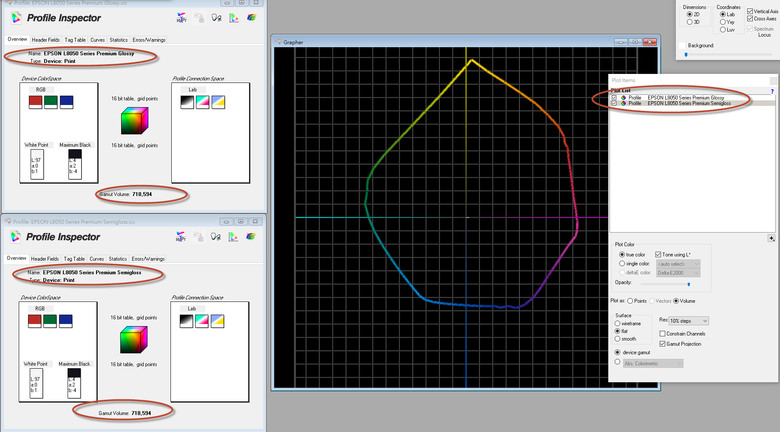Click the spectacles icon in Glossy Profile Inspector
The height and width of the screenshot is (432, 780).
click(216, 18)
